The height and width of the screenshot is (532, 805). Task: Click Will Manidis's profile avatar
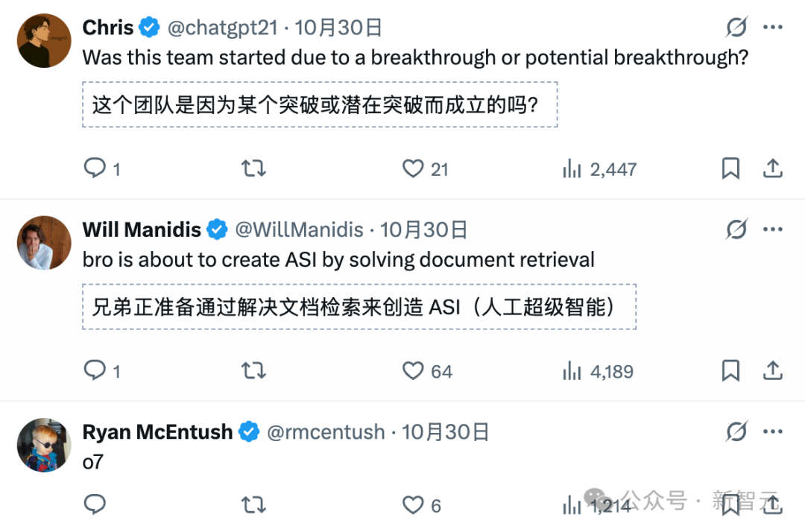pyautogui.click(x=43, y=242)
